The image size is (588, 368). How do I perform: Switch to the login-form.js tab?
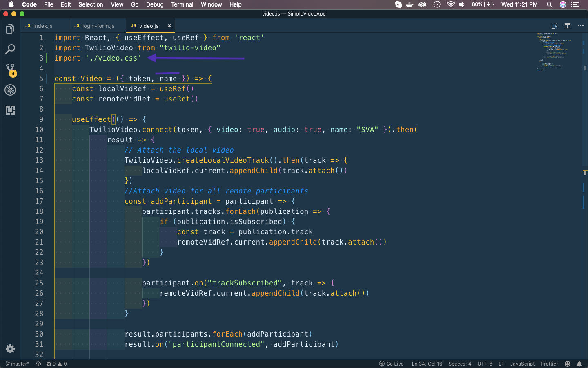(98, 26)
